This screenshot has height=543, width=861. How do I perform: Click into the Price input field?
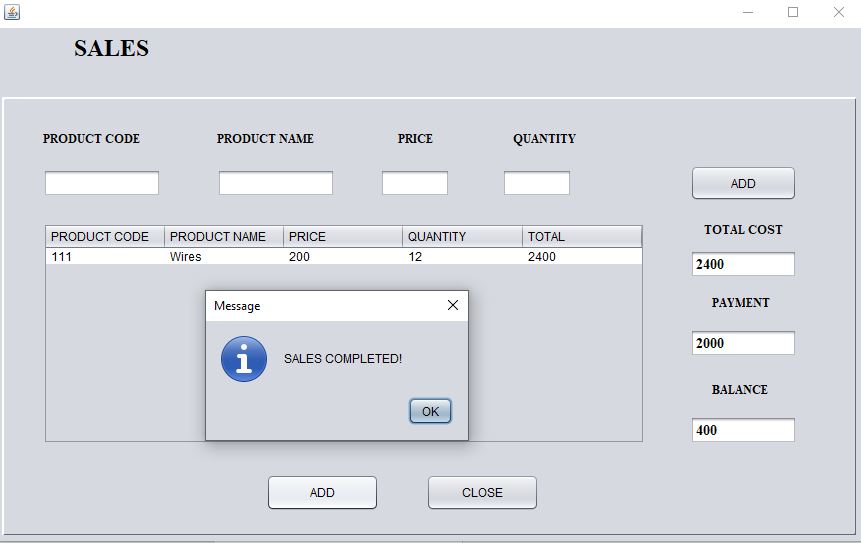(x=415, y=183)
